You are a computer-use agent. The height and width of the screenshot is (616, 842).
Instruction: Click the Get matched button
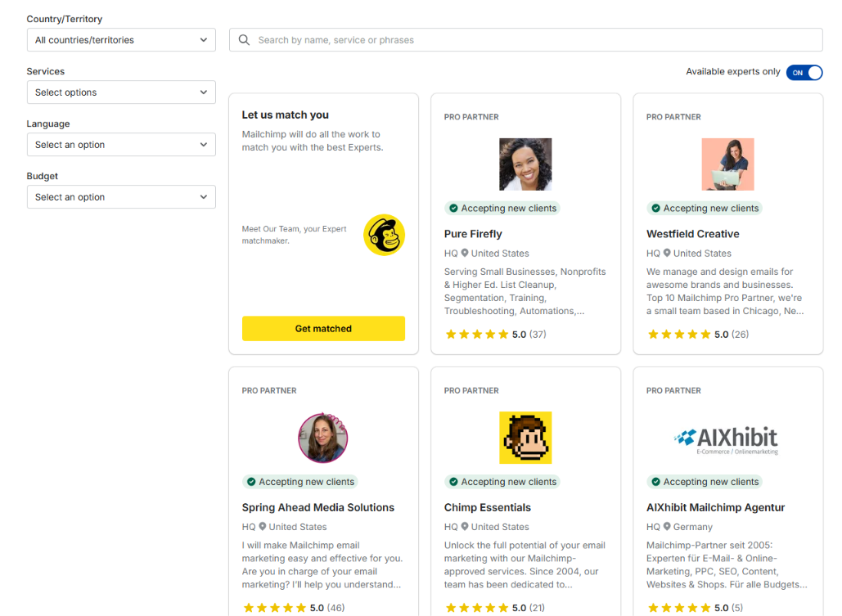coord(323,328)
